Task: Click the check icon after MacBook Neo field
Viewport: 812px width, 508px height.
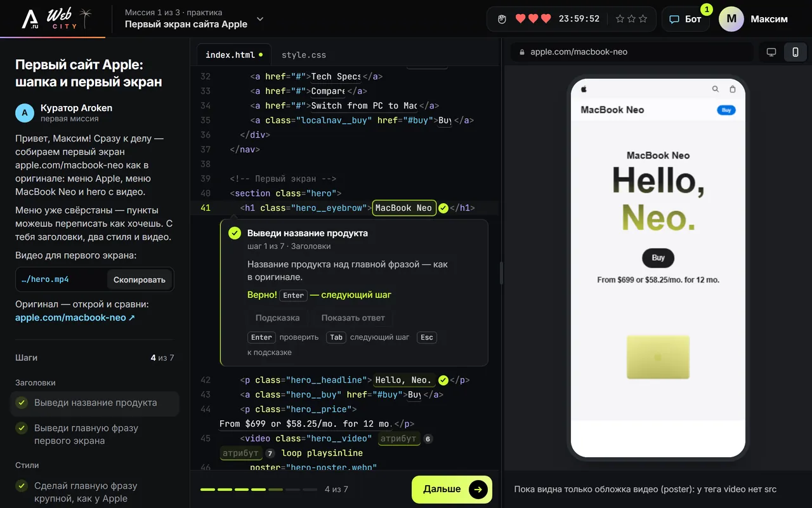Action: [x=443, y=208]
